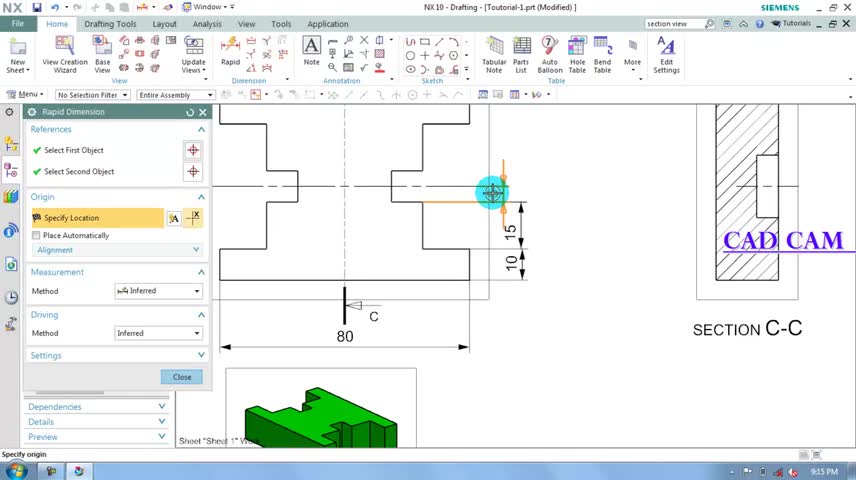Click the command finder search icon
The image size is (856, 480).
[x=709, y=23]
